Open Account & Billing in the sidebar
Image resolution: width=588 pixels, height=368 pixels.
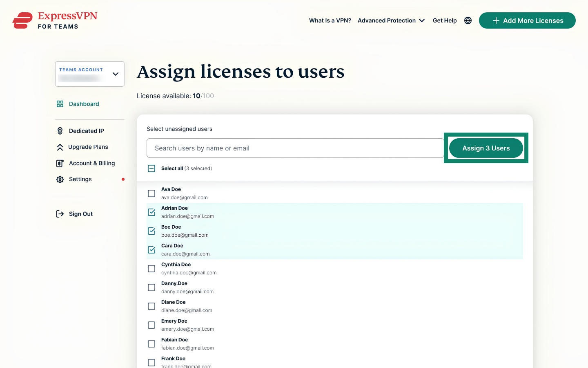[x=92, y=163]
